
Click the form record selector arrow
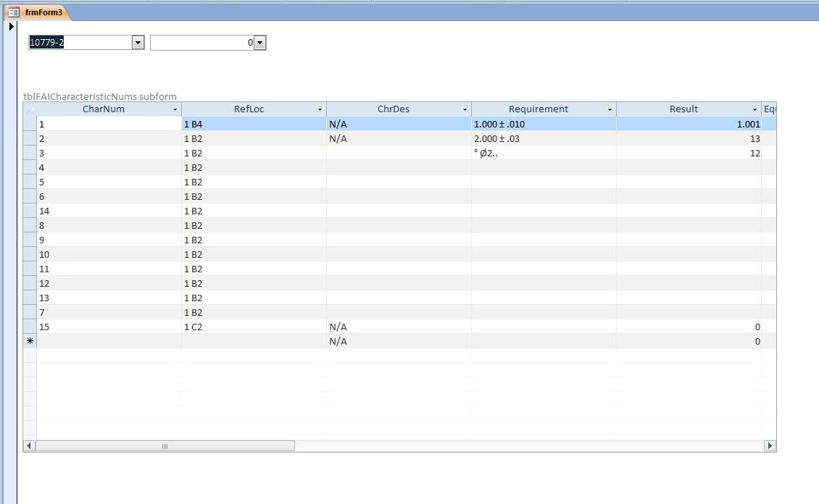click(x=11, y=27)
